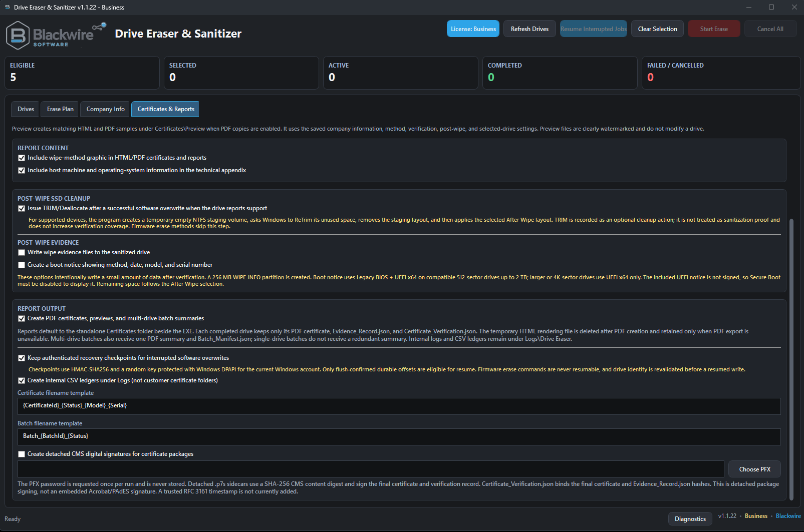Viewport: 804px width, 532px height.
Task: Toggle authenticated recovery checkpoints checkbox
Action: (x=22, y=358)
